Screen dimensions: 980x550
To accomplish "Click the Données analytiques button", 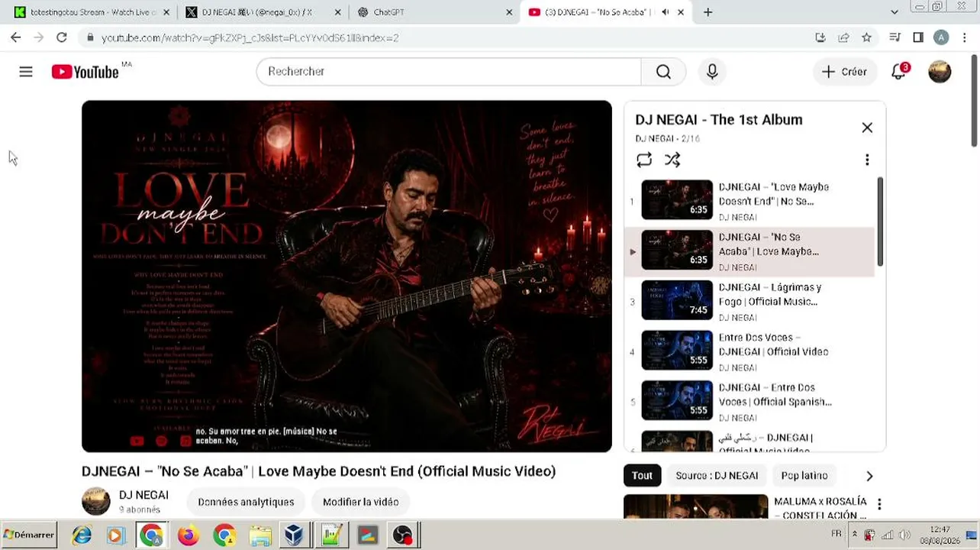I will point(246,502).
